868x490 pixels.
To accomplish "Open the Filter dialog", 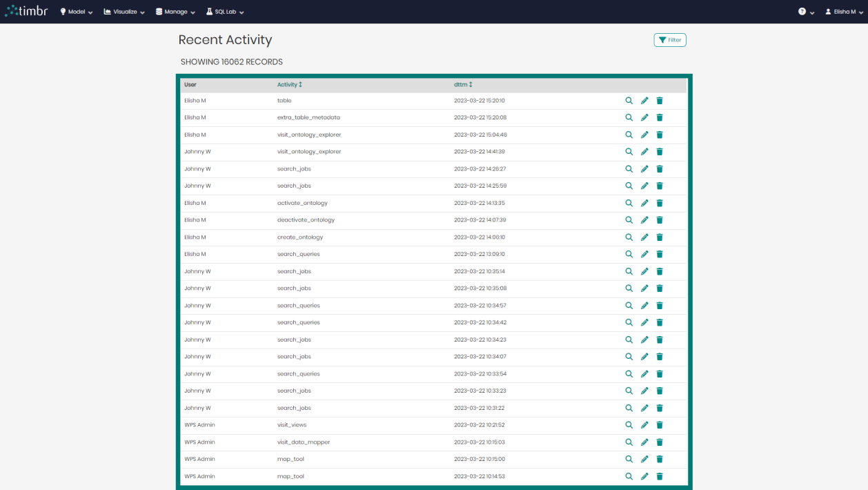I will [x=669, y=39].
